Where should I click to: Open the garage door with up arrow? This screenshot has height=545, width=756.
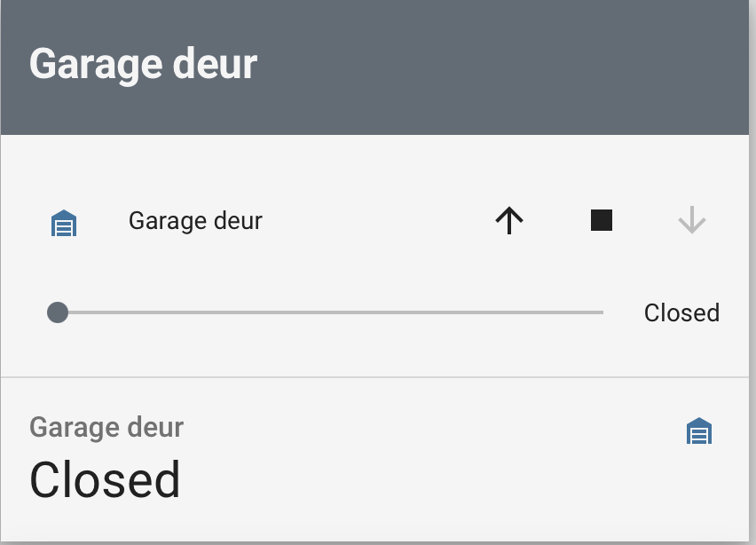pos(509,220)
